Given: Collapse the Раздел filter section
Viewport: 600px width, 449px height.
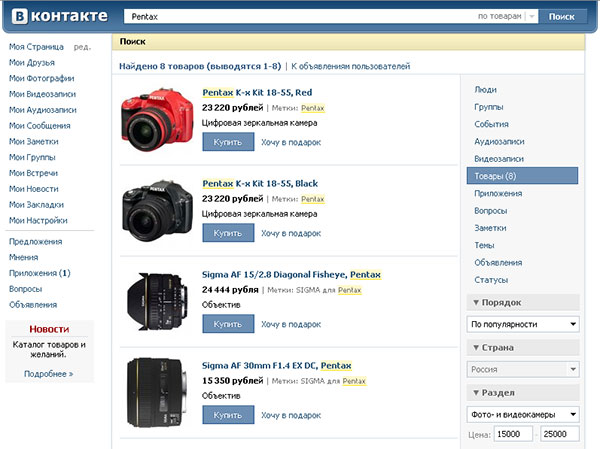Looking at the screenshot, I should pos(523,393).
